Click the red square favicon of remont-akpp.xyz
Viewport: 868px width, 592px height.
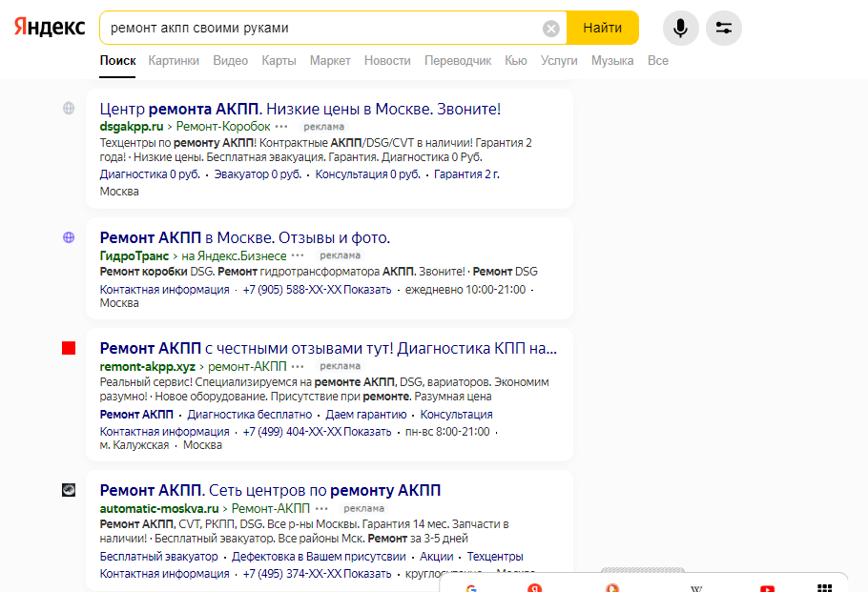[69, 348]
